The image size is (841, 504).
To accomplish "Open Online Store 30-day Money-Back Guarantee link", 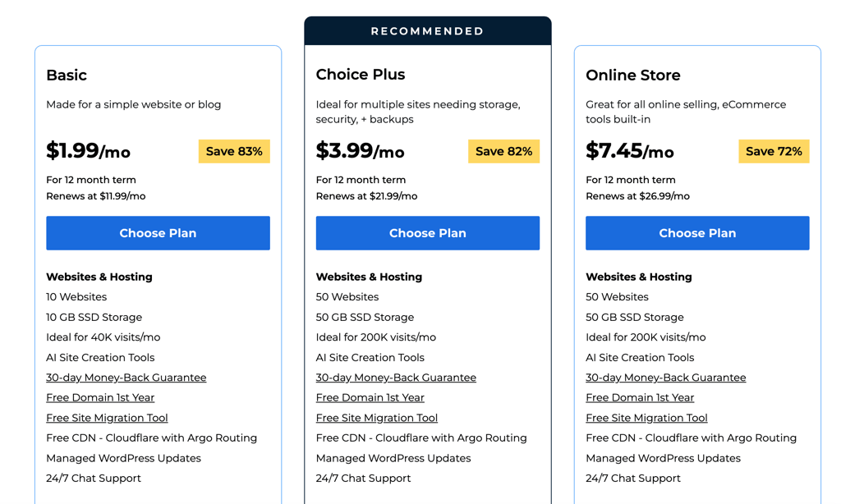I will pyautogui.click(x=665, y=378).
